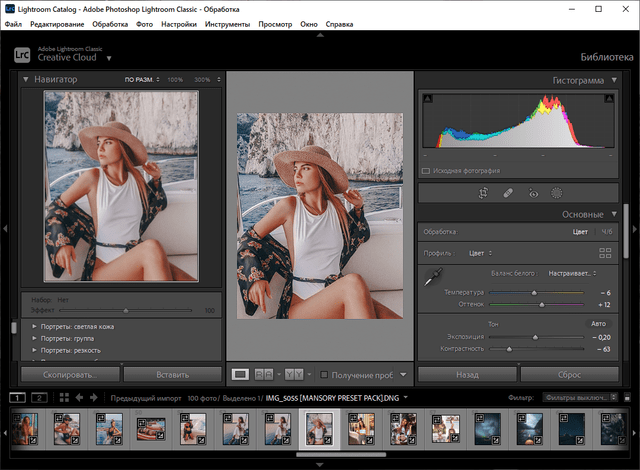
Task: Select the Crop overlay tool
Action: point(483,192)
